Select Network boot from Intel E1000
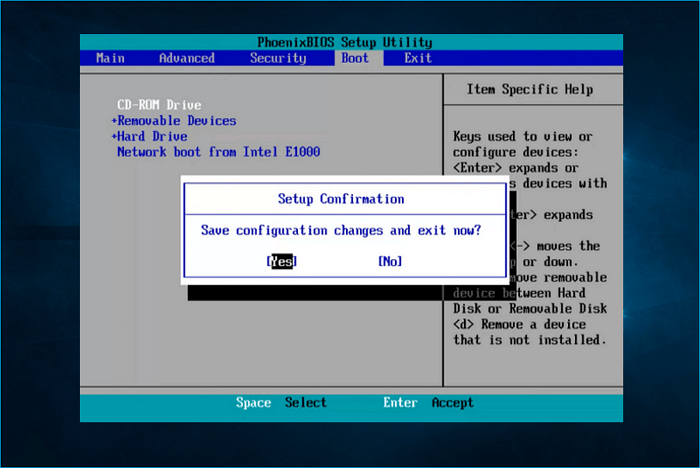 coord(218,152)
